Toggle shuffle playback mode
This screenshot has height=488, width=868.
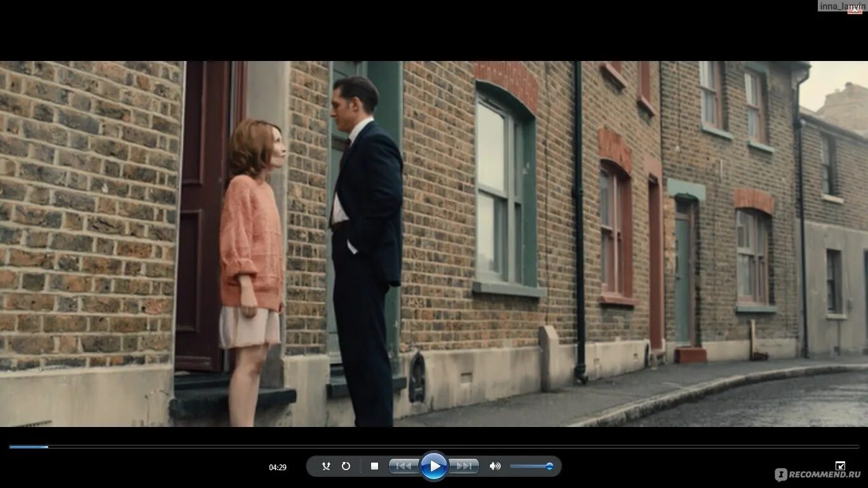(x=326, y=466)
